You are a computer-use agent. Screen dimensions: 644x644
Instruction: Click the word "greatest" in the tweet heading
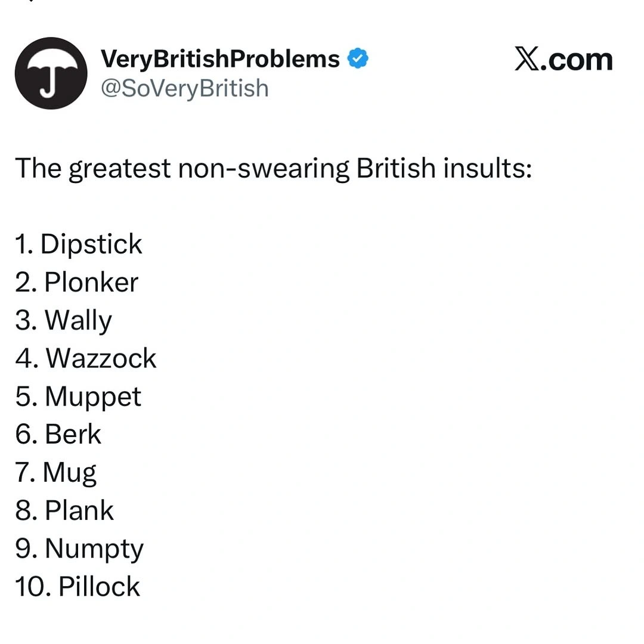coord(120,169)
